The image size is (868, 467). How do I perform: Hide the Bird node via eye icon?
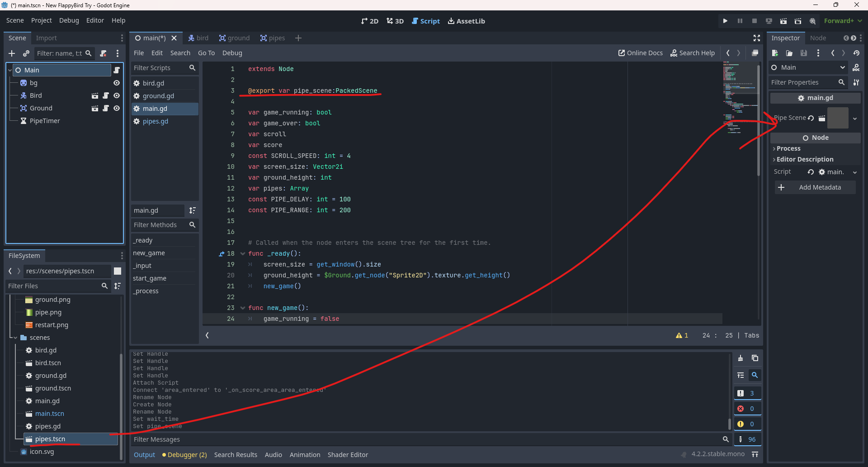117,95
